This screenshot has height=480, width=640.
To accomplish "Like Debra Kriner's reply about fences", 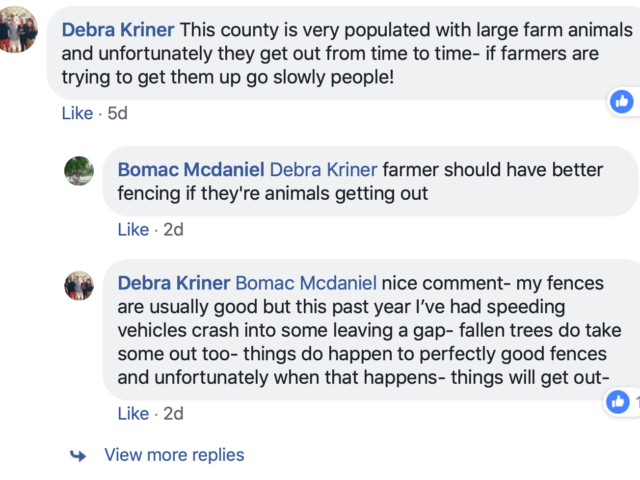I will (133, 413).
